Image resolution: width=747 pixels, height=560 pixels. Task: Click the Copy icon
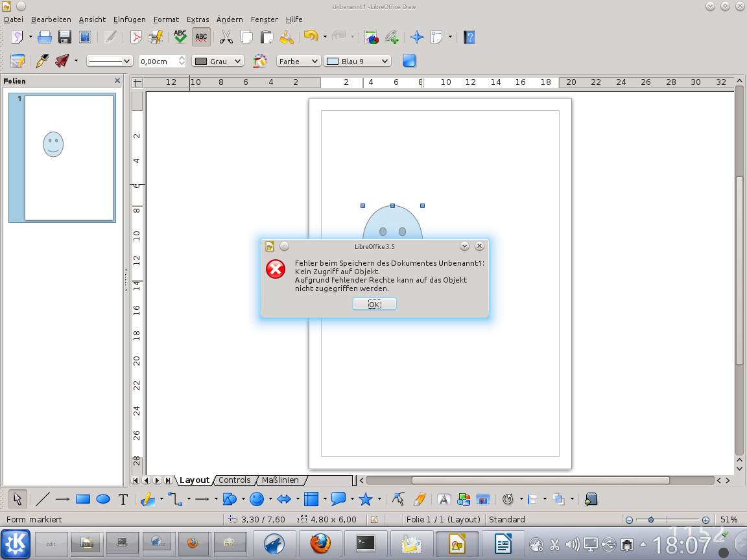pyautogui.click(x=246, y=37)
